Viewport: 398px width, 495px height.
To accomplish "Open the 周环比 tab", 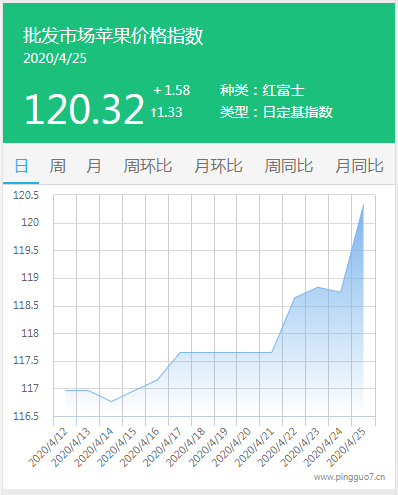I will point(148,166).
